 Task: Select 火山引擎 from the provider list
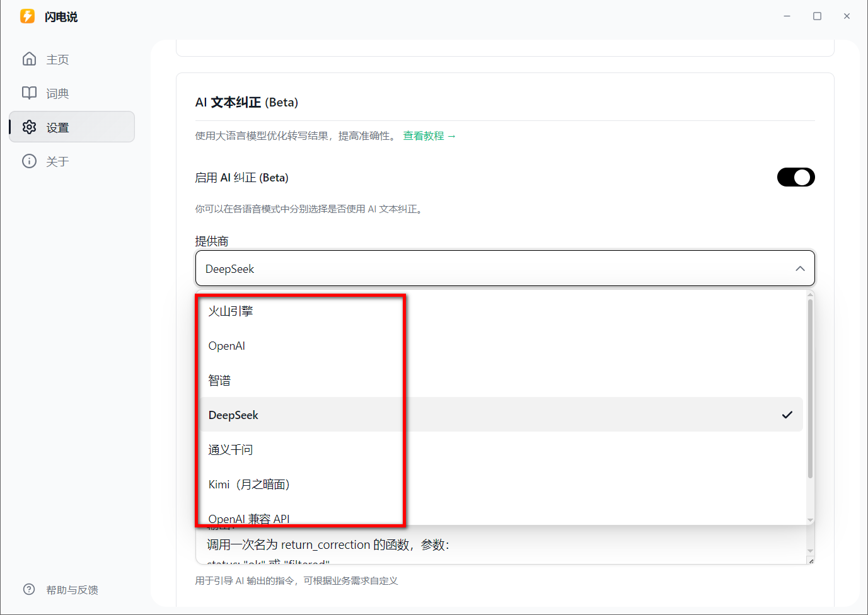[x=230, y=310]
